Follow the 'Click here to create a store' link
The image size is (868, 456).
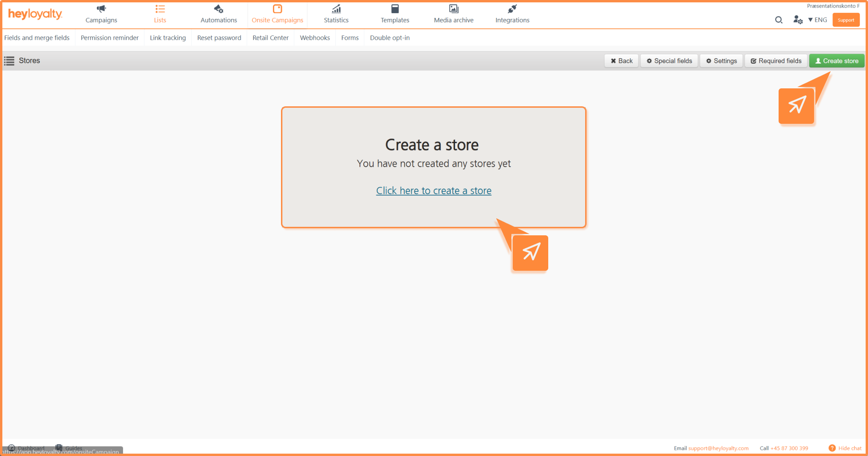point(434,191)
